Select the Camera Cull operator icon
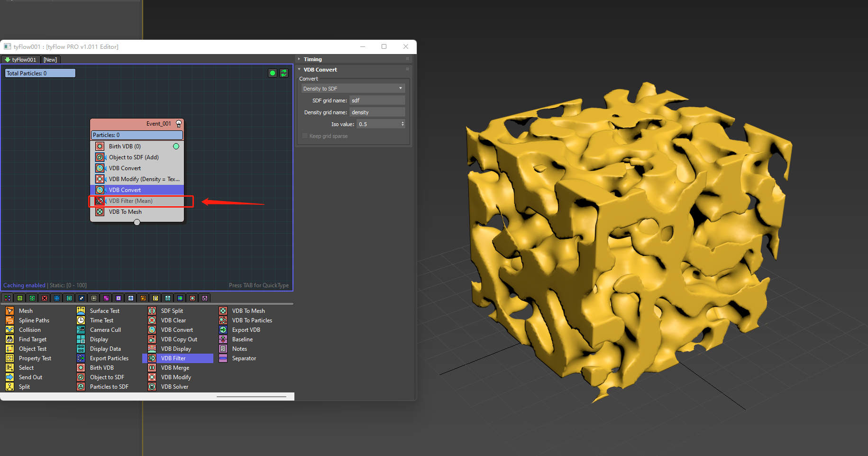The image size is (868, 456). pos(81,330)
